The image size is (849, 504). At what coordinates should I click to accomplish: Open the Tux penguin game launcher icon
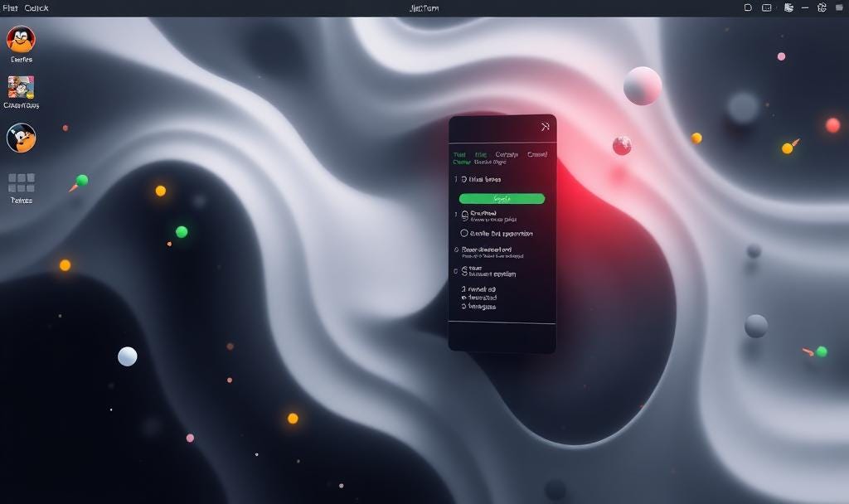[20, 39]
